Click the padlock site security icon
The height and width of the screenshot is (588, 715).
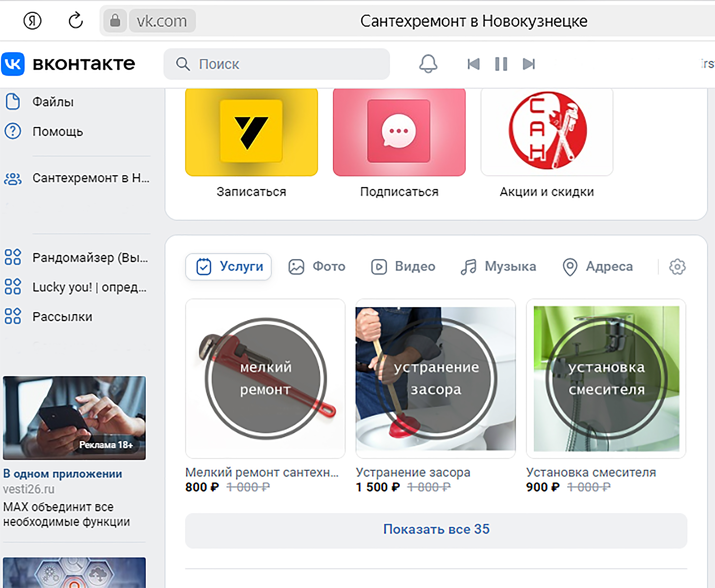(115, 21)
